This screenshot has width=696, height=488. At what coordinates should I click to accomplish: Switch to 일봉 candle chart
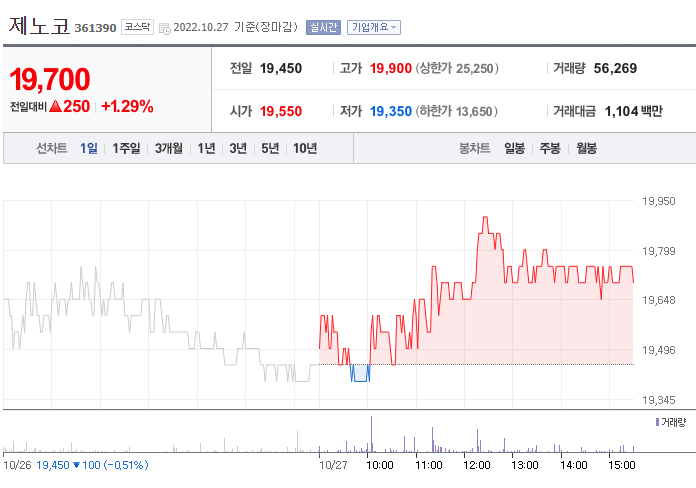(514, 148)
